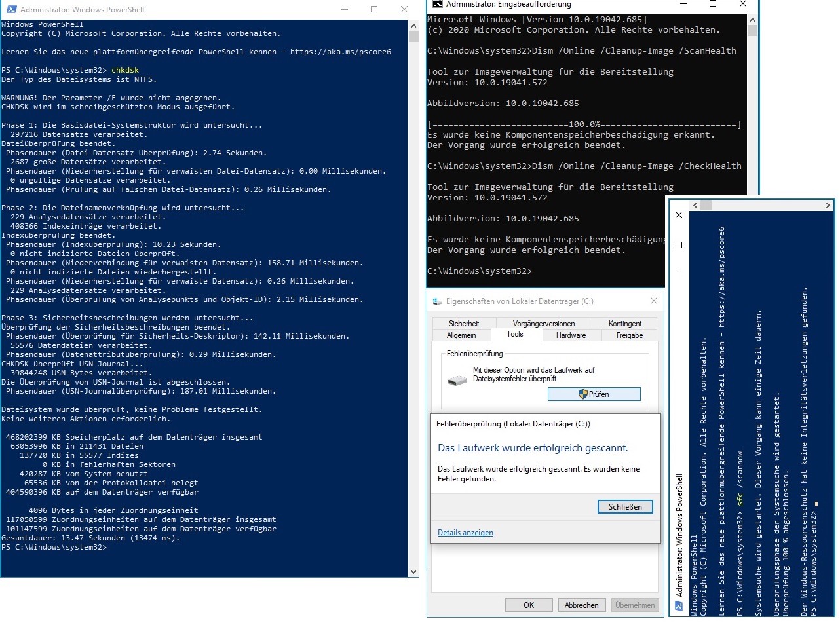Click the final 'PS C:\Windows\system32>' prompt in left PowerShell
Viewport: 840px width, 623px height.
pos(54,547)
